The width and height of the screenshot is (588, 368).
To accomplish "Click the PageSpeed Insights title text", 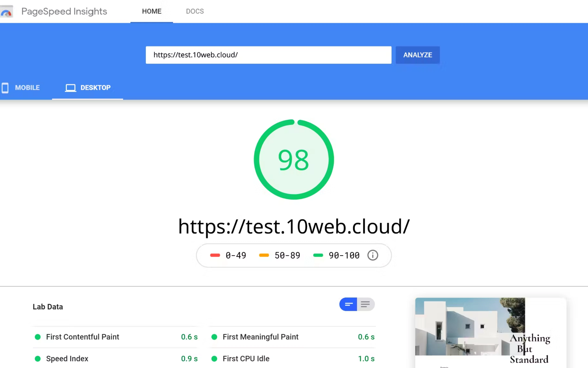I will [x=64, y=11].
